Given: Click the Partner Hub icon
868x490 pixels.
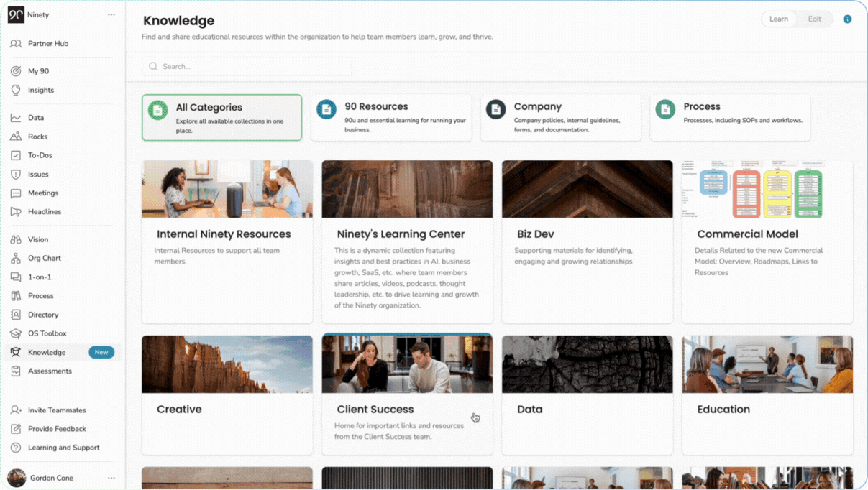Looking at the screenshot, I should 16,44.
